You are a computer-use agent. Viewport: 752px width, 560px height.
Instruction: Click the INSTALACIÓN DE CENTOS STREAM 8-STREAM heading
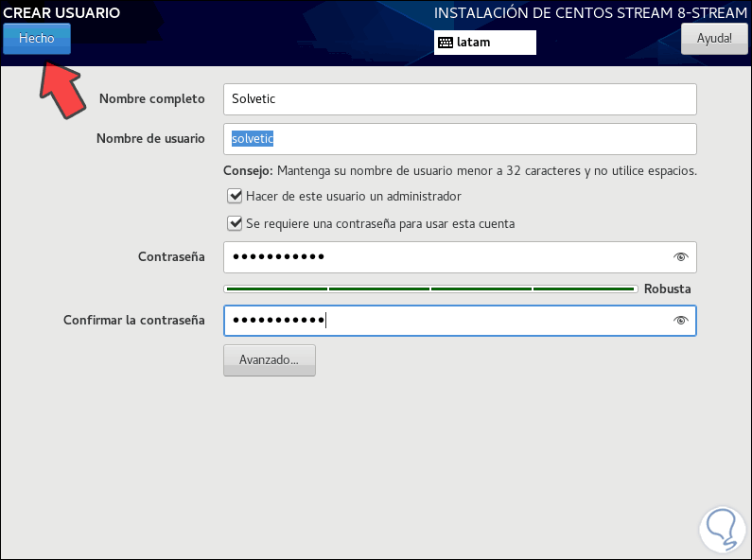tap(583, 13)
